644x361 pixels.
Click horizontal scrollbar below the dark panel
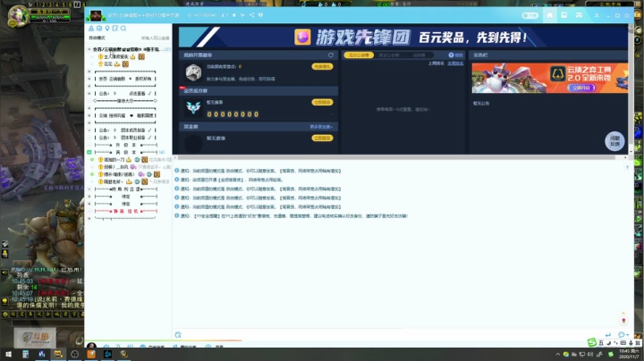point(401,157)
